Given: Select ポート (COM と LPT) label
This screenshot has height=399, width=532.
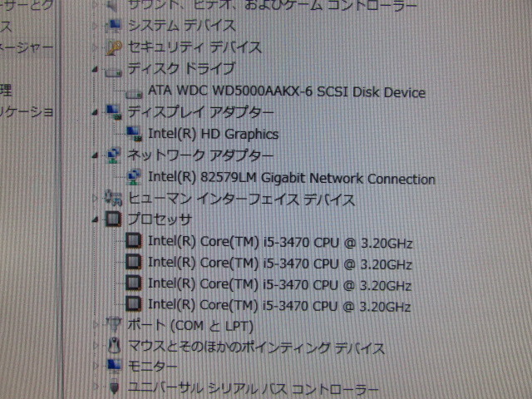Looking at the screenshot, I should pos(190,326).
